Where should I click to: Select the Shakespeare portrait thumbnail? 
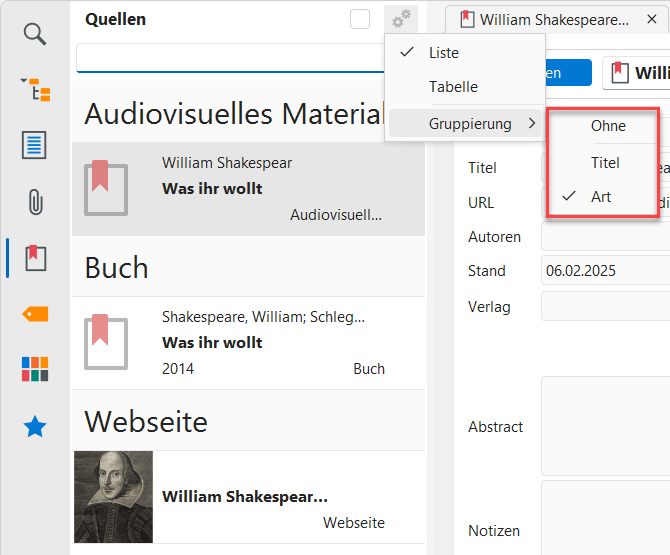(x=113, y=496)
